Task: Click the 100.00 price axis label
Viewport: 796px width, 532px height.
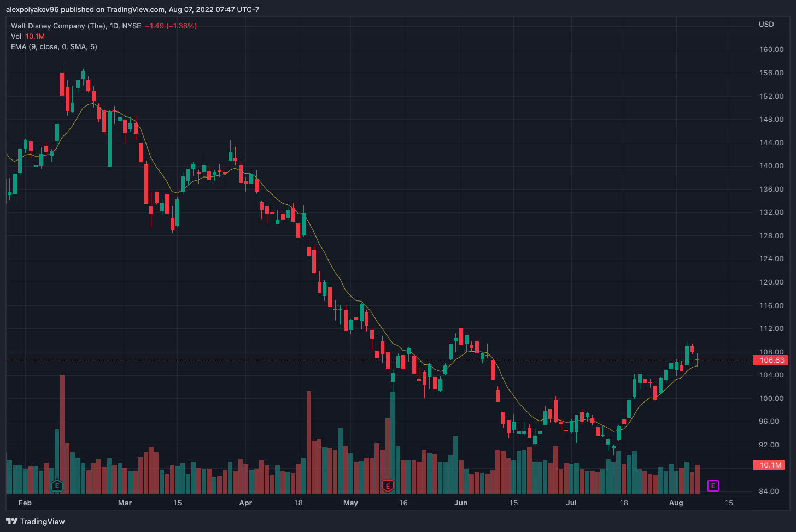Action: [x=771, y=398]
